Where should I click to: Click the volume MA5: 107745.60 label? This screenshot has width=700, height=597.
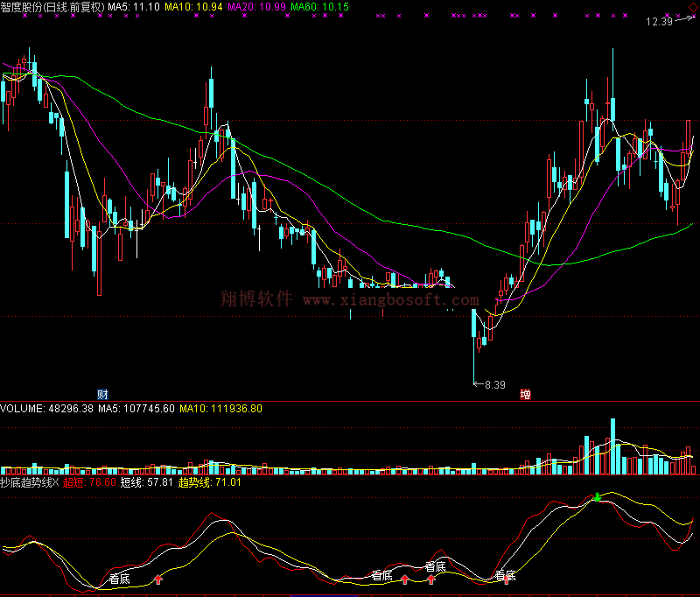[x=136, y=409]
